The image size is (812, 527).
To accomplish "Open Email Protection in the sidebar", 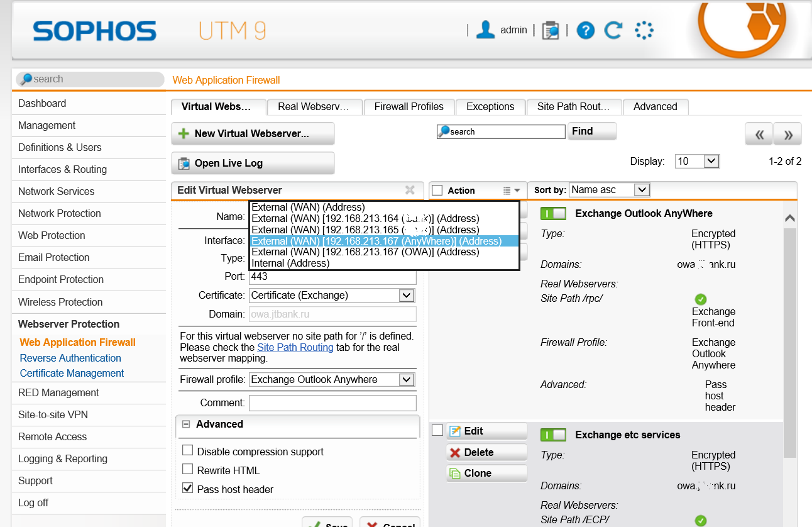I will coord(89,258).
